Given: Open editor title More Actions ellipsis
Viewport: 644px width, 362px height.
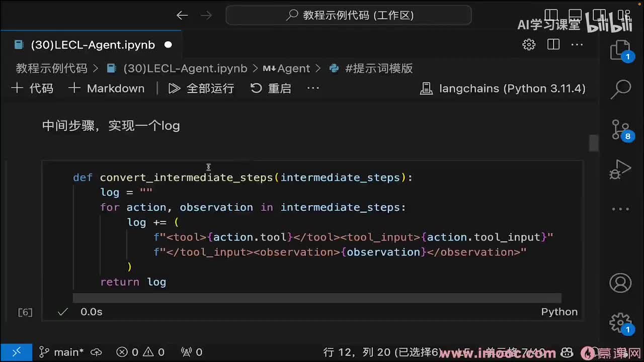Looking at the screenshot, I should point(577,45).
